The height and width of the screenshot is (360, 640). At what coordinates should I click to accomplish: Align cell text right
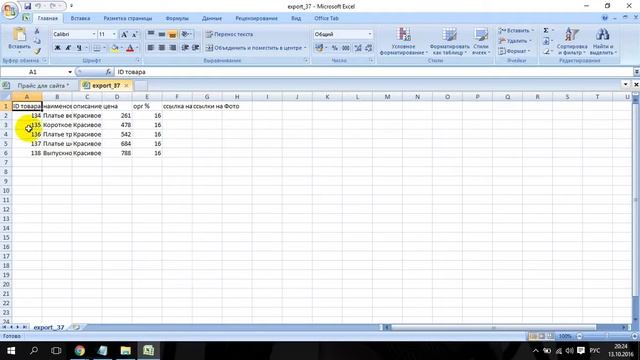click(172, 48)
